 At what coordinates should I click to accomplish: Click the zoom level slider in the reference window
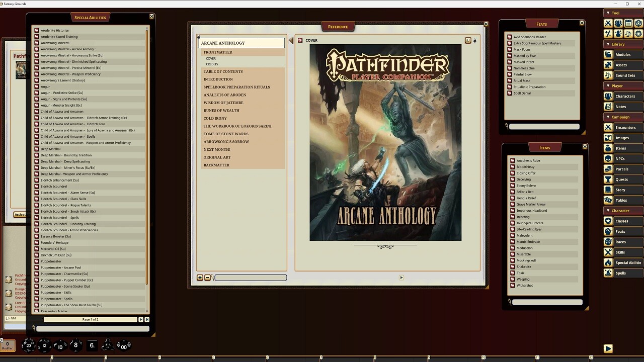pyautogui.click(x=250, y=277)
